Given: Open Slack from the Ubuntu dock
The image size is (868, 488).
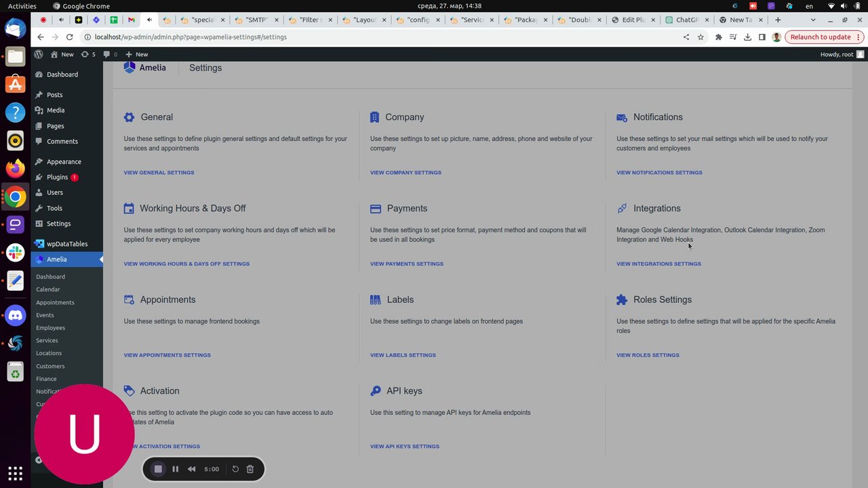Looking at the screenshot, I should [15, 252].
